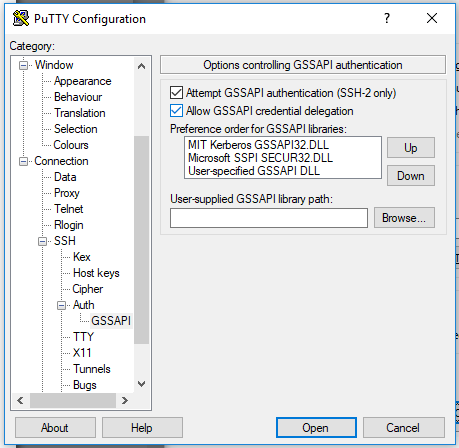Open the Selection category
The height and width of the screenshot is (448, 459).
[x=76, y=129]
